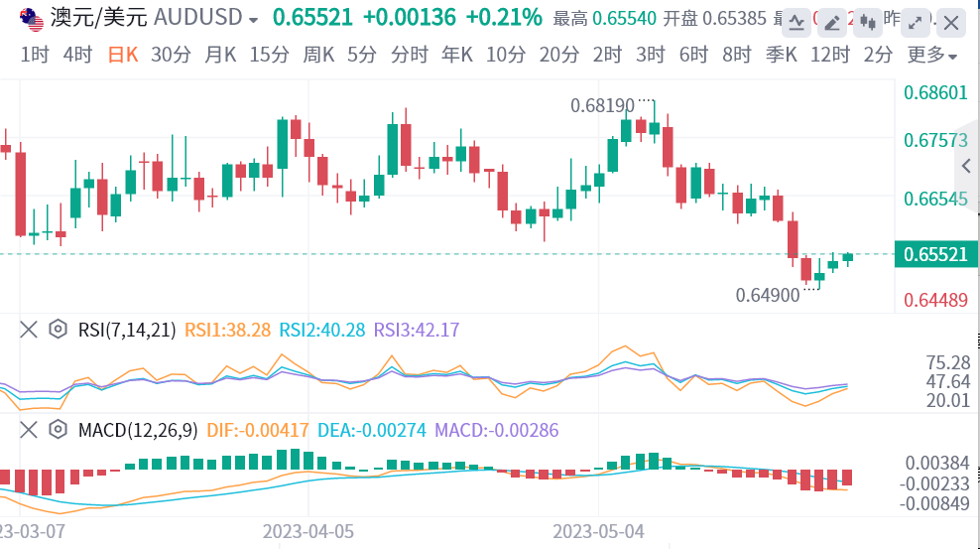Switch to the 3时 timeframe
Screen dimensions: 980x549
point(651,55)
